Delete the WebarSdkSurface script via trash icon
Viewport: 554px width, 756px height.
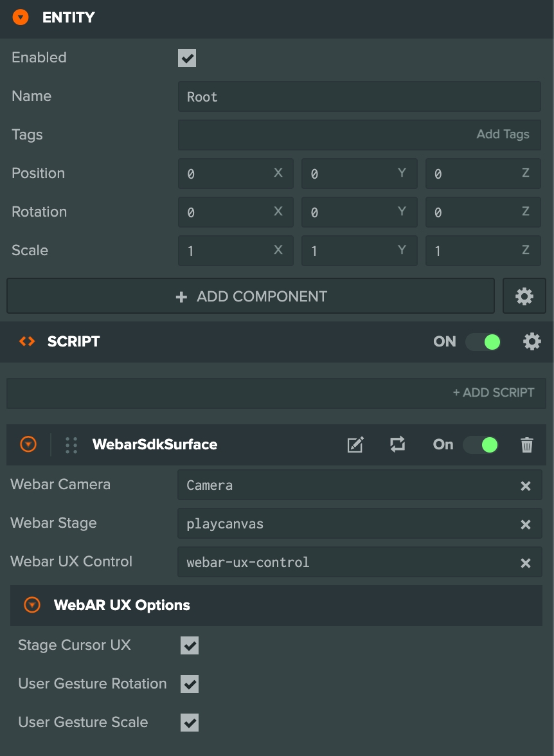pyautogui.click(x=527, y=445)
